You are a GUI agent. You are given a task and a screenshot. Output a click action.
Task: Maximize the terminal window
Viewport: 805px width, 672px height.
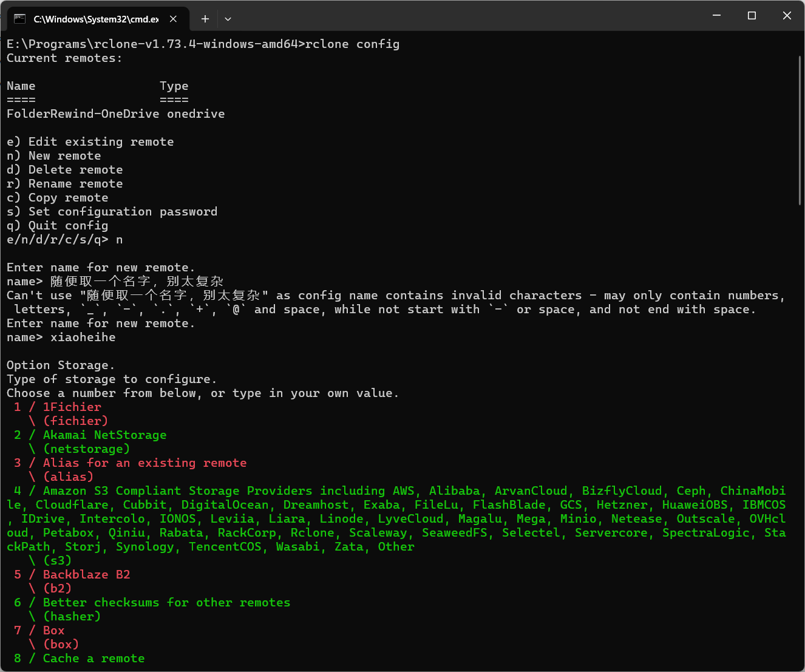click(x=752, y=15)
